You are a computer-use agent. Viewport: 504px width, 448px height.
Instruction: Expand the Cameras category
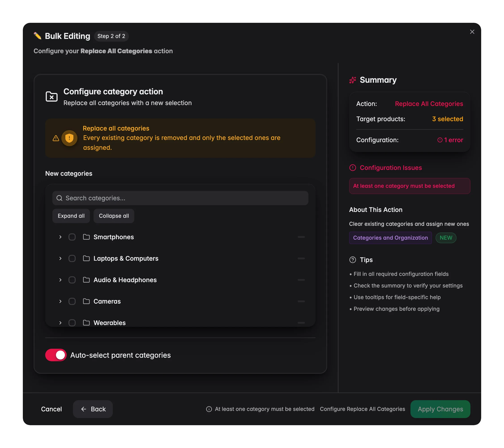[x=60, y=301]
